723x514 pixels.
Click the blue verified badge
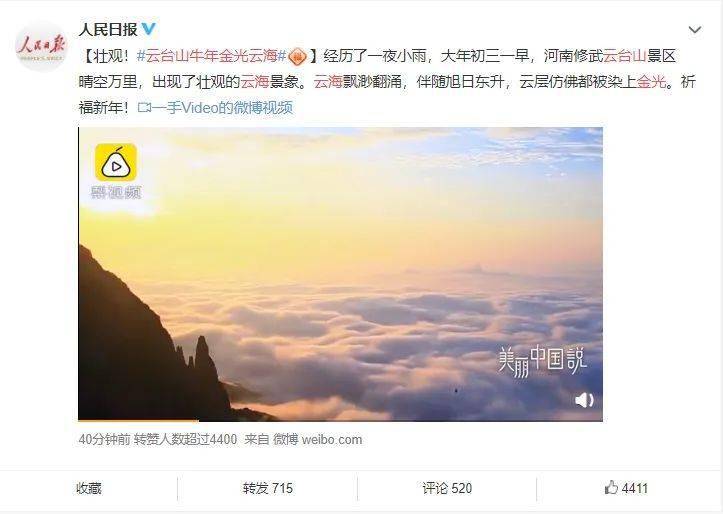pos(148,30)
